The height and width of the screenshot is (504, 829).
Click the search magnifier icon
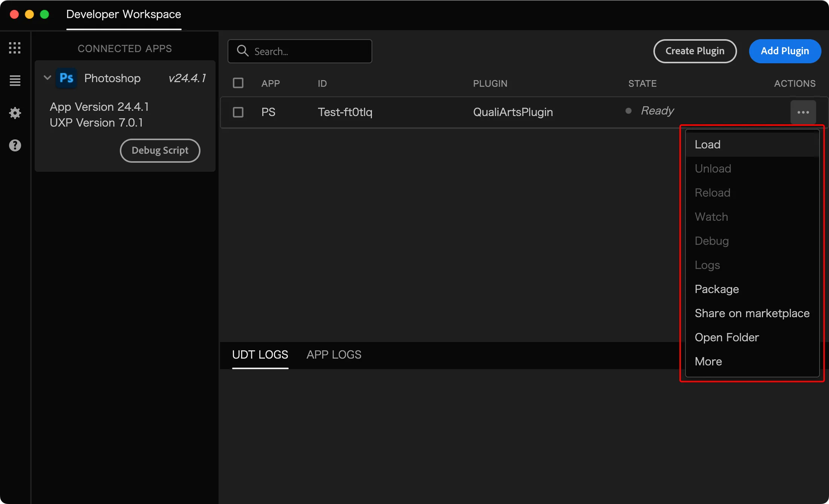243,51
